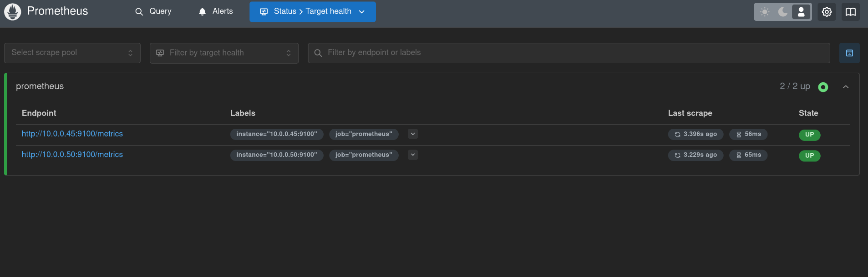Open documentation via the book icon
This screenshot has height=277, width=868.
pos(851,12)
